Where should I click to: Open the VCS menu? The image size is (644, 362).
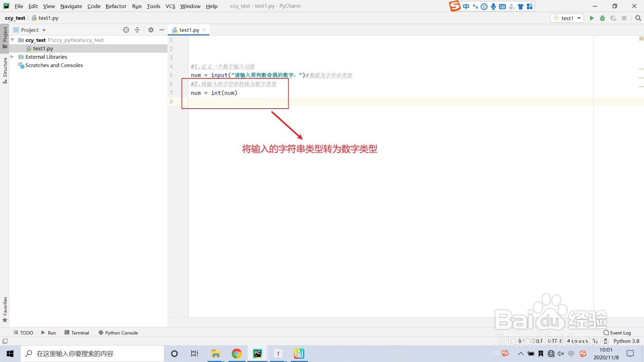click(170, 6)
